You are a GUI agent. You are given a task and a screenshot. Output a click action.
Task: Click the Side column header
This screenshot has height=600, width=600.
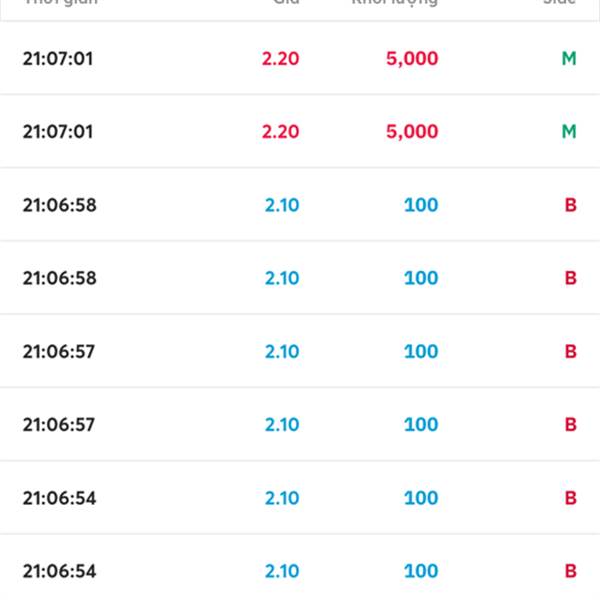[560, 3]
